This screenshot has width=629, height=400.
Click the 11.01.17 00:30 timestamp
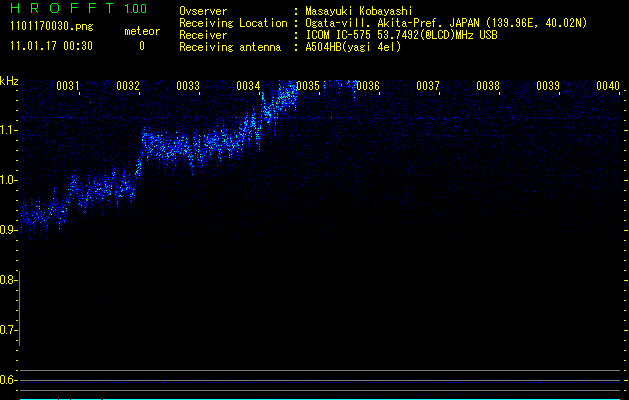[52, 46]
